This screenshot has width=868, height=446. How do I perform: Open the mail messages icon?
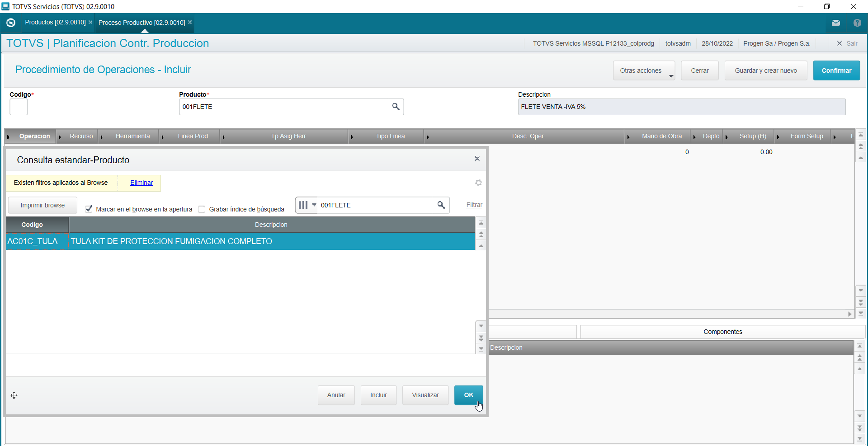[x=836, y=23]
